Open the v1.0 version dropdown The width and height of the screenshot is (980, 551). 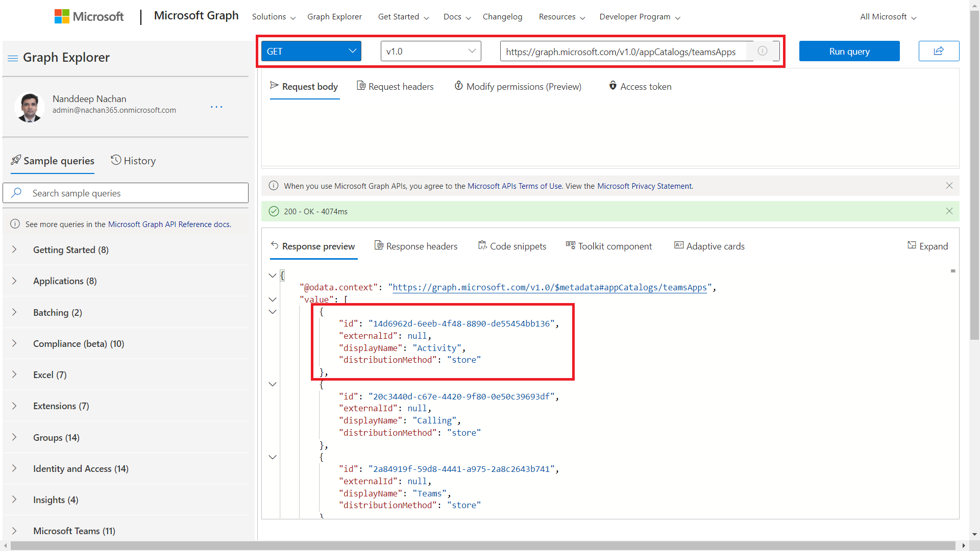pyautogui.click(x=430, y=51)
